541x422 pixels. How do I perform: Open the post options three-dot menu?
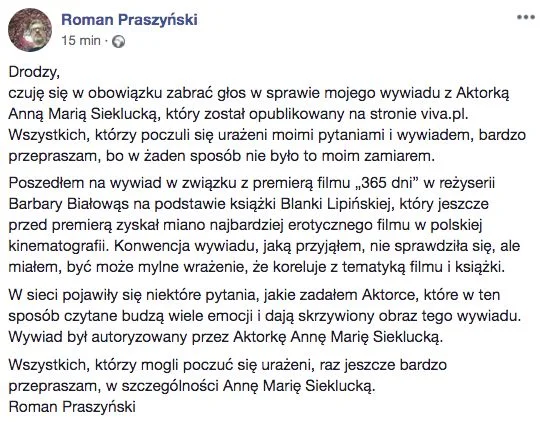pyautogui.click(x=526, y=17)
